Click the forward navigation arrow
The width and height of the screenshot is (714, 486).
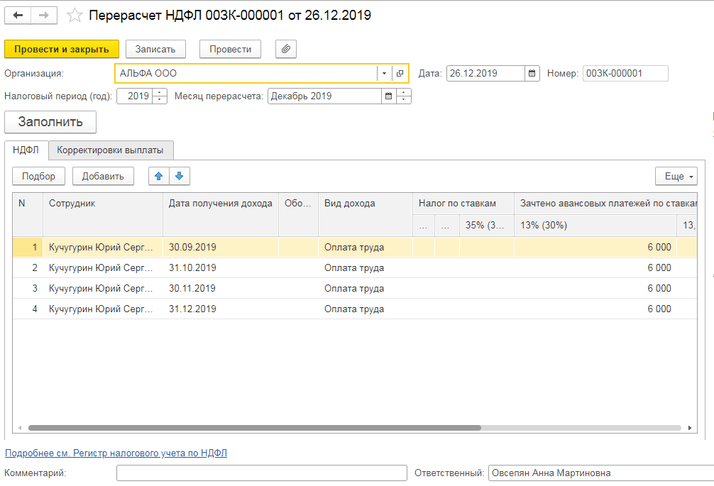(x=45, y=16)
